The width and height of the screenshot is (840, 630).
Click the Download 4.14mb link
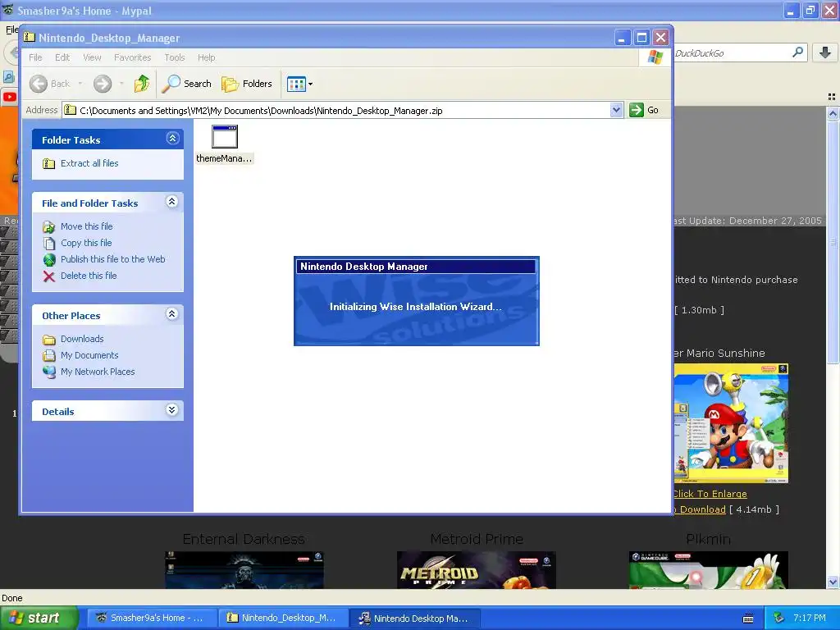[x=701, y=509]
